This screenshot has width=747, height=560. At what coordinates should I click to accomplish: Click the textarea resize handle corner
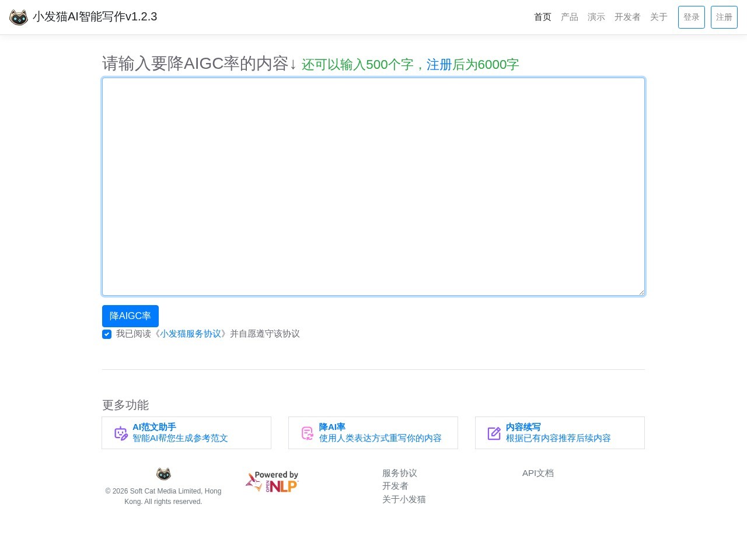point(641,292)
